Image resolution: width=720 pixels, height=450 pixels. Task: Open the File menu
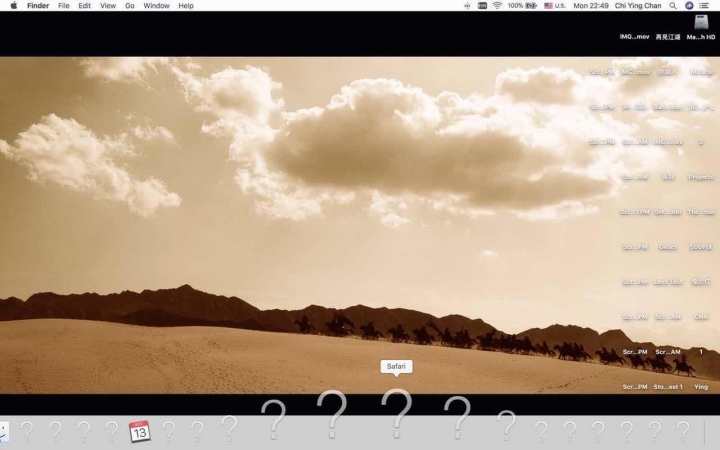tap(64, 6)
